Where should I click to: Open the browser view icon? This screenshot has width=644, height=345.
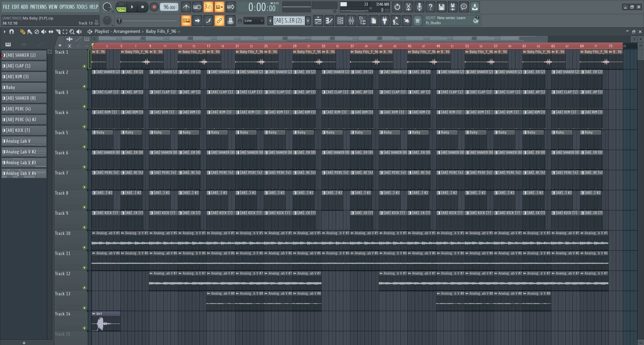[362, 21]
